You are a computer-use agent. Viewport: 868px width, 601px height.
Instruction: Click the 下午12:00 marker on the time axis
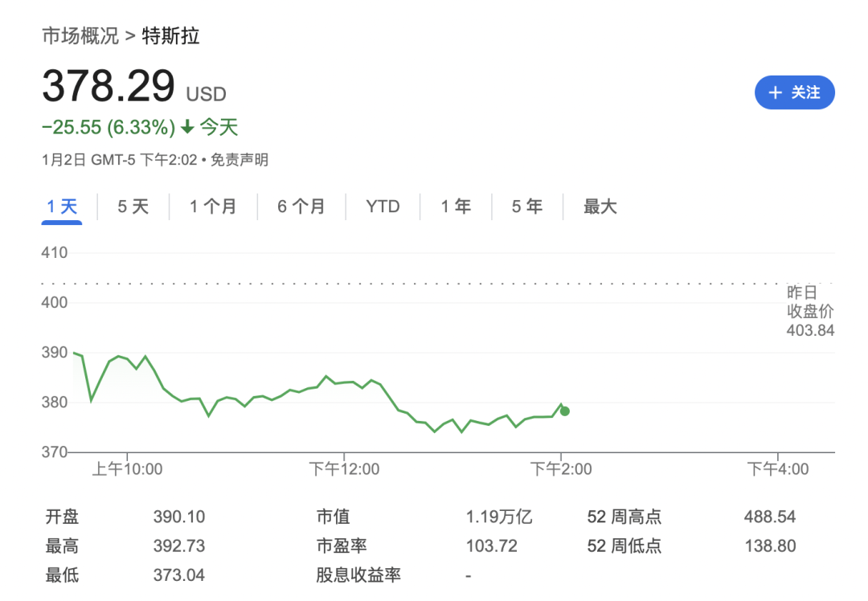coord(344,468)
